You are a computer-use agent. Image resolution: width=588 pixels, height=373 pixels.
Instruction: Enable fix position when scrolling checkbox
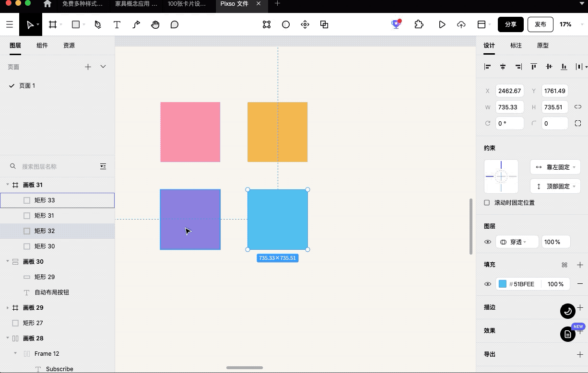tap(487, 203)
